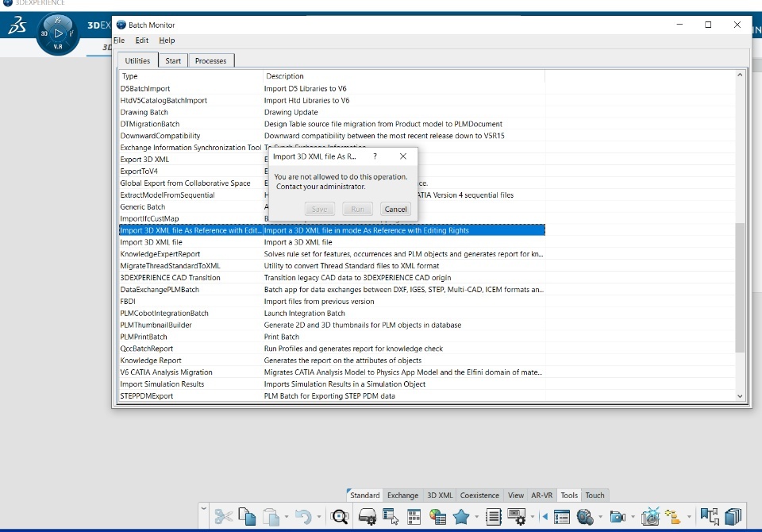Click the bookmarks tree icon
This screenshot has width=762, height=532.
[710, 516]
